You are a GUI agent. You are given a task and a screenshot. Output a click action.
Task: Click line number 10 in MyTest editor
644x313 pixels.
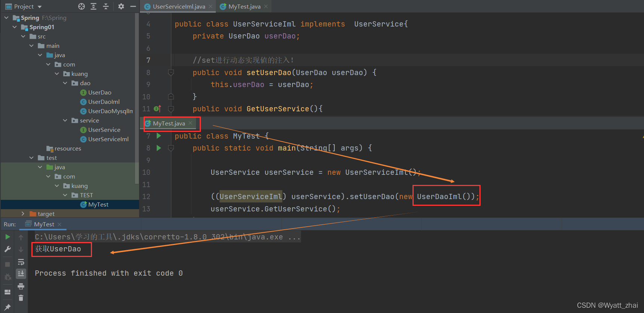146,172
